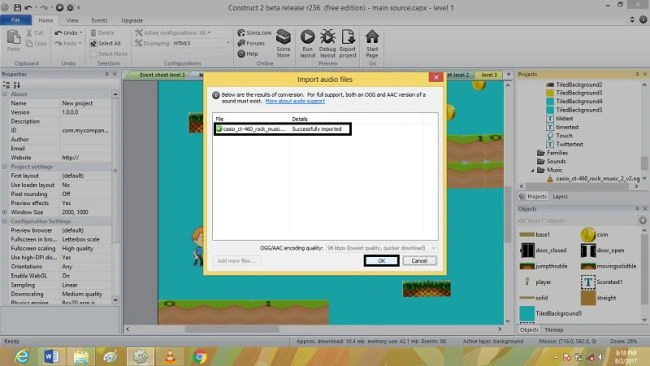Sort properties alphabetically icon
Screen dimensions: 650x366
coord(17,85)
